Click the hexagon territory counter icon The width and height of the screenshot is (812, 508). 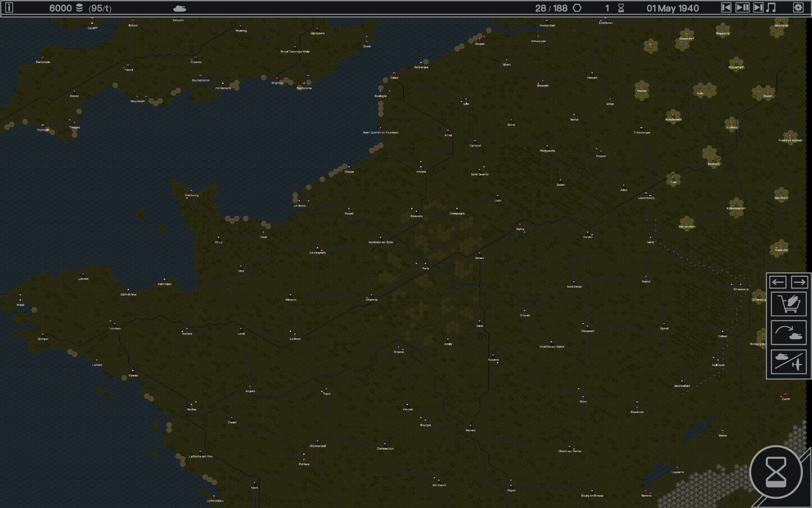(x=577, y=8)
